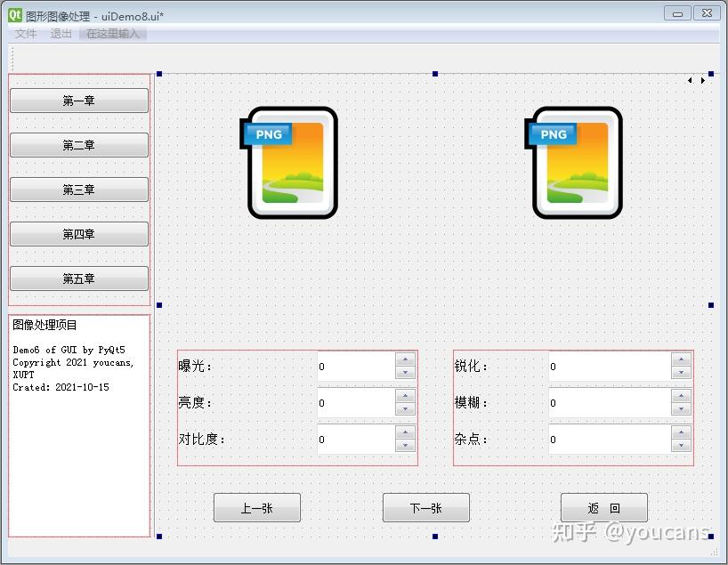The height and width of the screenshot is (565, 728).
Task: Click the 第五章 button
Action: (79, 278)
